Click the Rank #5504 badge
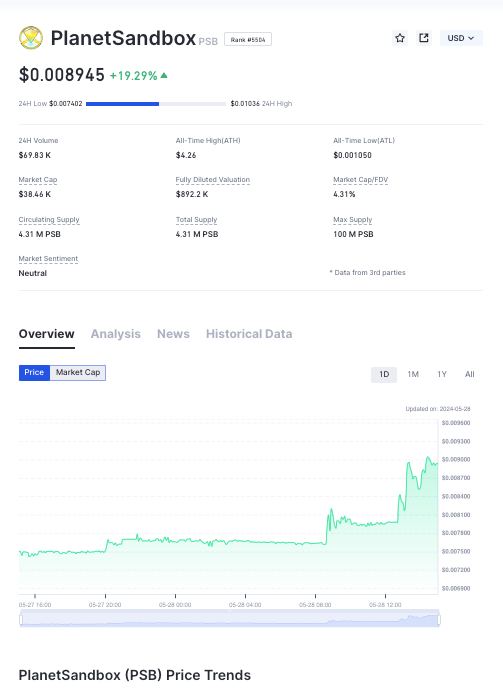This screenshot has width=503, height=689. click(248, 40)
